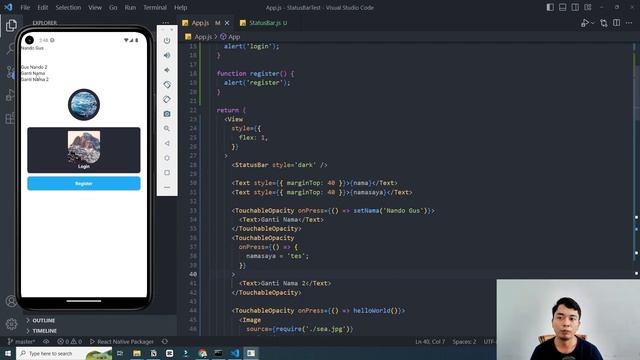Click the emulator power button
Viewport: 640px width, 360px height.
(167, 40)
